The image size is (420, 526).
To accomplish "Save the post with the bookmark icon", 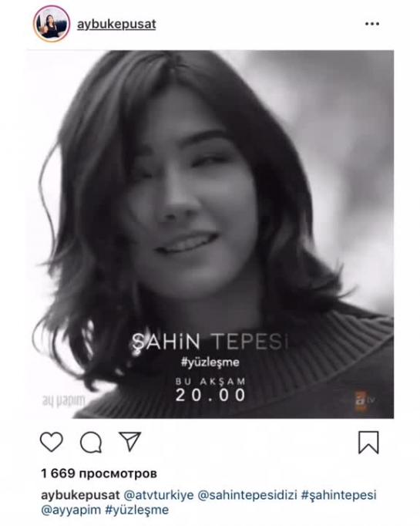I will (368, 443).
